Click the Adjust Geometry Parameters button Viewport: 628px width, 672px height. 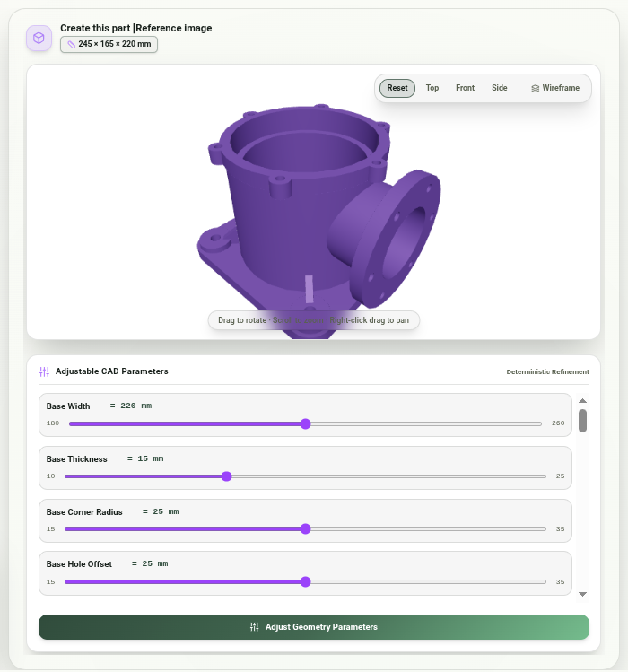point(314,627)
